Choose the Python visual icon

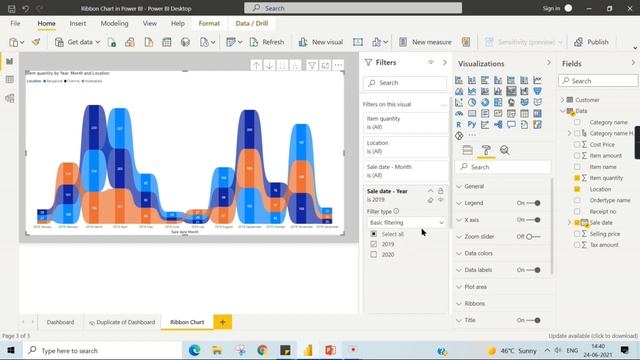coord(472,124)
